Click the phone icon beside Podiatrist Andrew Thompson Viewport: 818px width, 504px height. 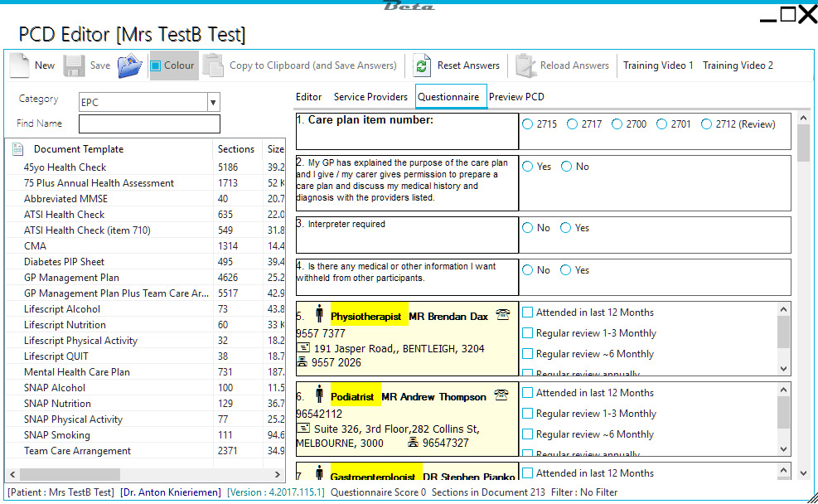click(x=501, y=395)
